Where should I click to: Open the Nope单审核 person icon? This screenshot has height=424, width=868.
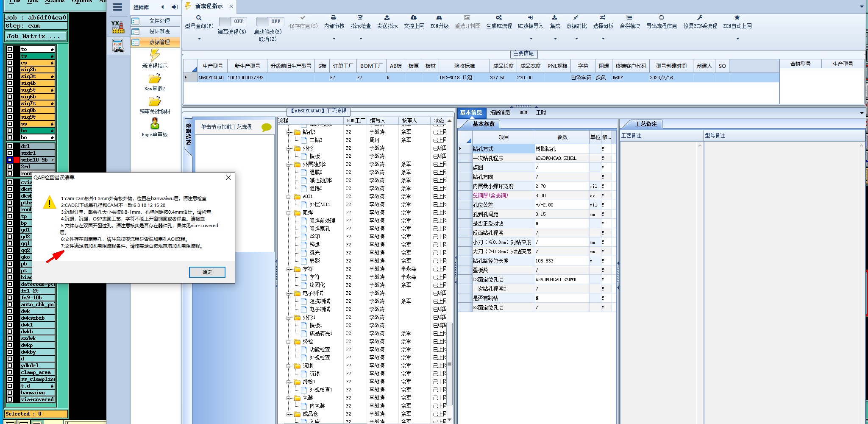(x=155, y=124)
